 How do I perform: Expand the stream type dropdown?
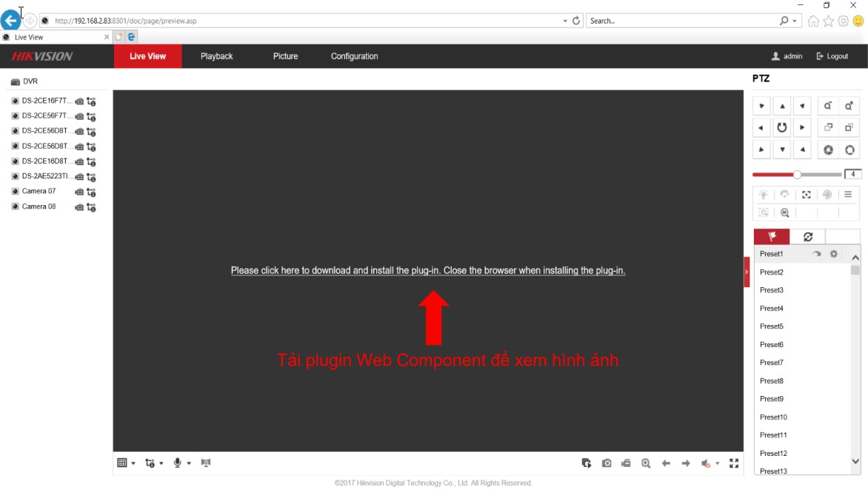click(x=154, y=463)
